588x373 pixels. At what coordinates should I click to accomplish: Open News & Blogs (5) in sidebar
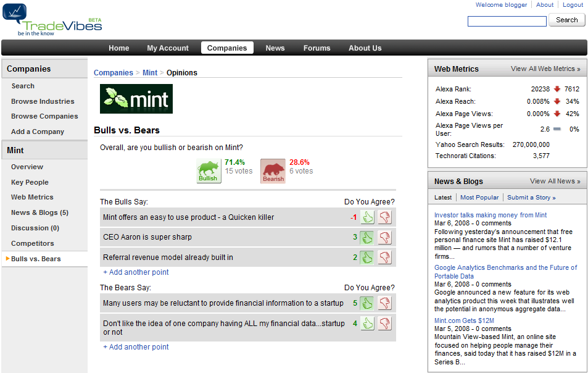click(x=39, y=213)
